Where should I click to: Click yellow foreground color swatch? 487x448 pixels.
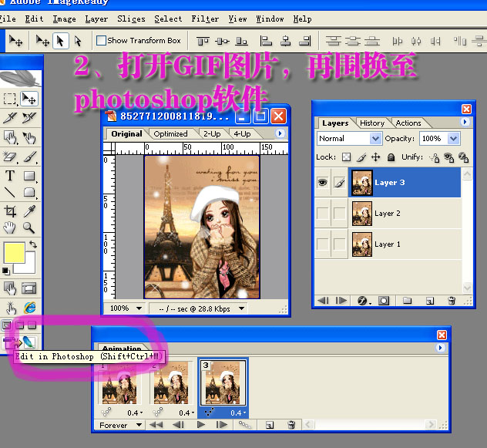point(14,252)
